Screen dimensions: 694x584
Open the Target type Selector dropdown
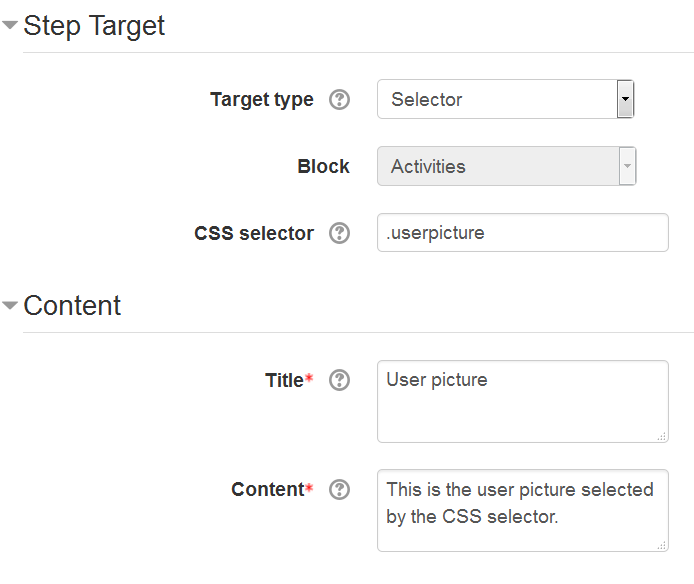(505, 99)
